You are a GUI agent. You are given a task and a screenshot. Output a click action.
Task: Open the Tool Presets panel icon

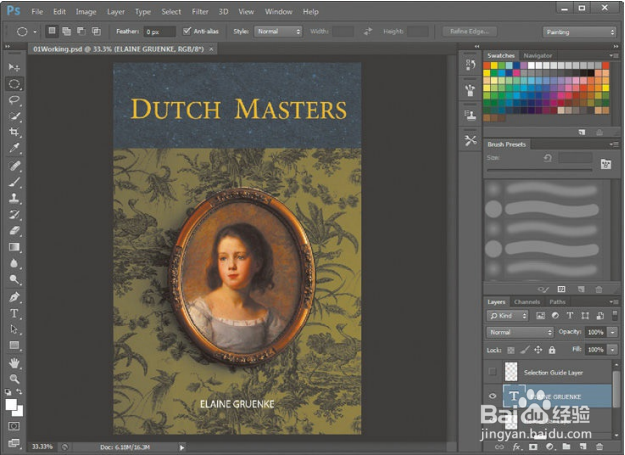coord(470,140)
